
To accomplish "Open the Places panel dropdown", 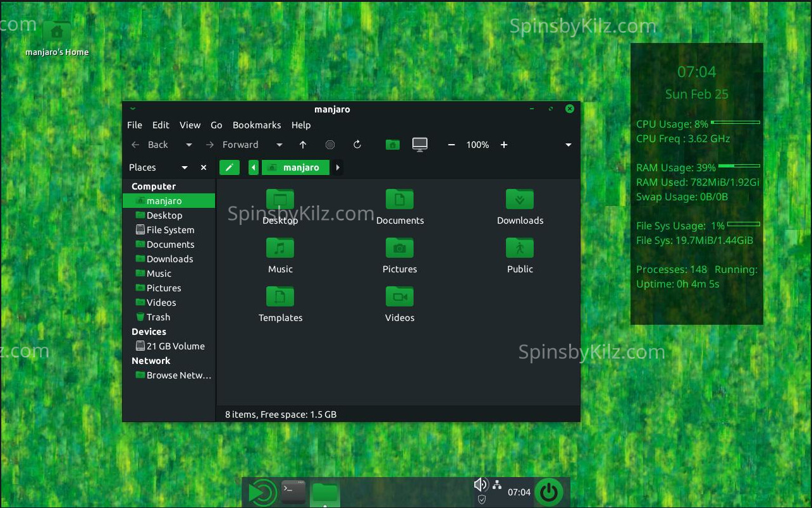I will [x=184, y=167].
